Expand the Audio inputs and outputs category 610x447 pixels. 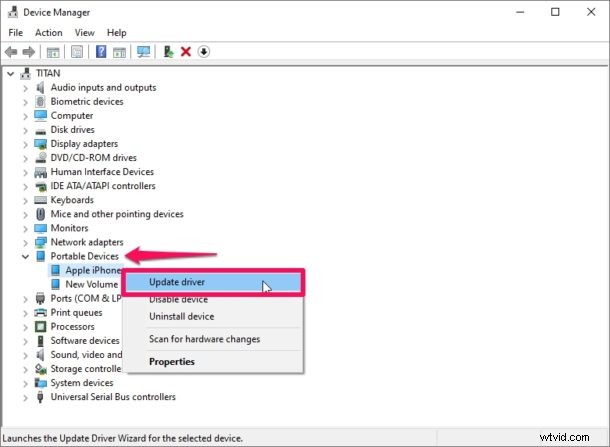tap(25, 88)
